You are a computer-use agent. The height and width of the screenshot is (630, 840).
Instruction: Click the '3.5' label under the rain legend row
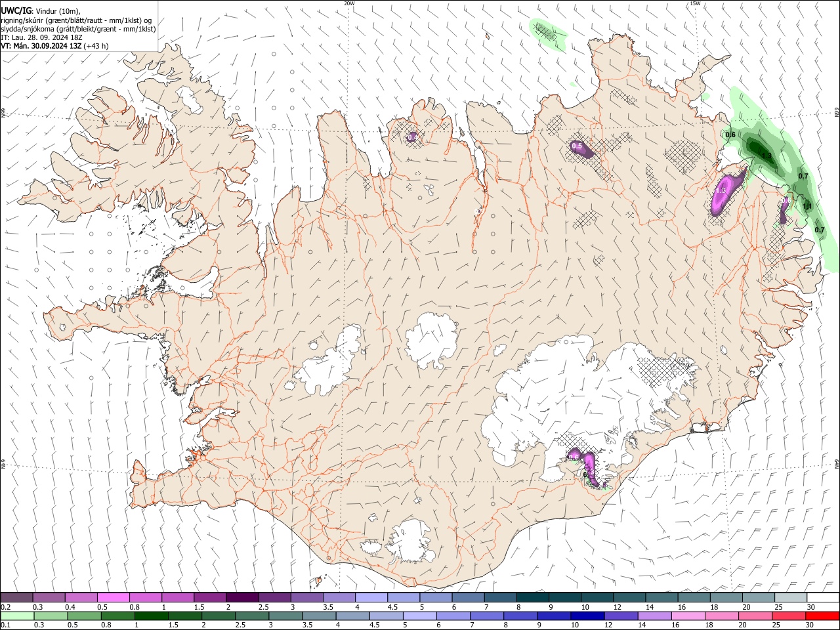point(306,625)
